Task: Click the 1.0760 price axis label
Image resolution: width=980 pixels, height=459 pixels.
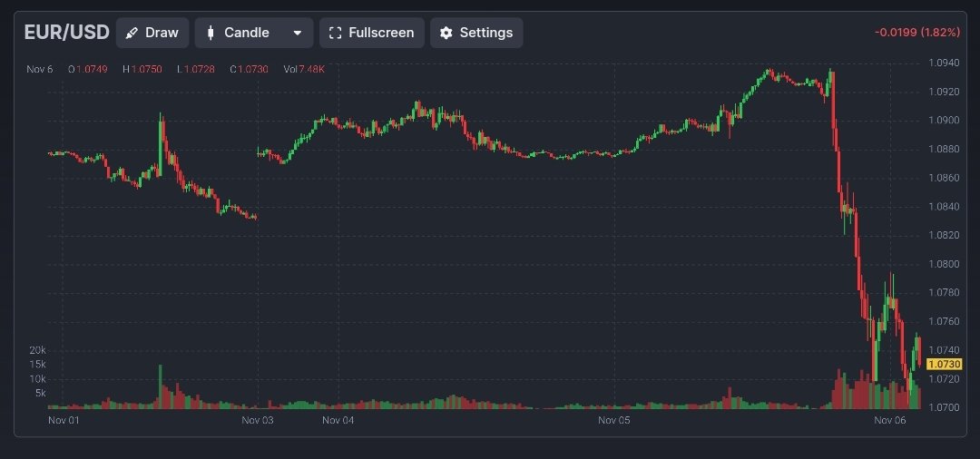Action: [944, 322]
